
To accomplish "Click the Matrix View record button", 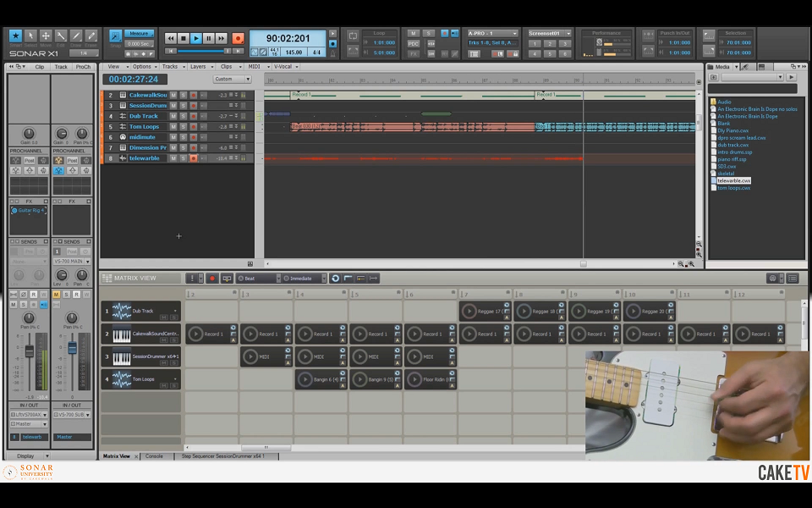I will pos(212,278).
